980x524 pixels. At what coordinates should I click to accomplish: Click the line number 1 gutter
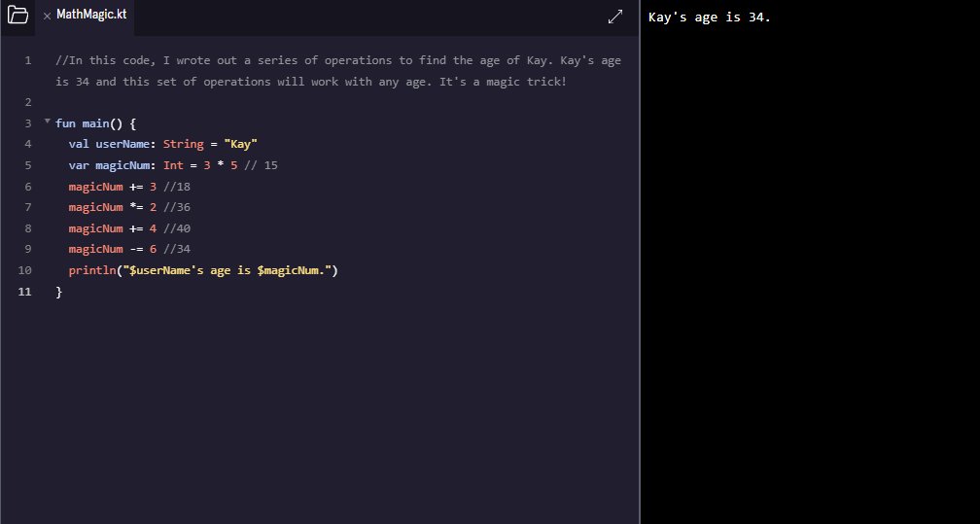[27, 60]
